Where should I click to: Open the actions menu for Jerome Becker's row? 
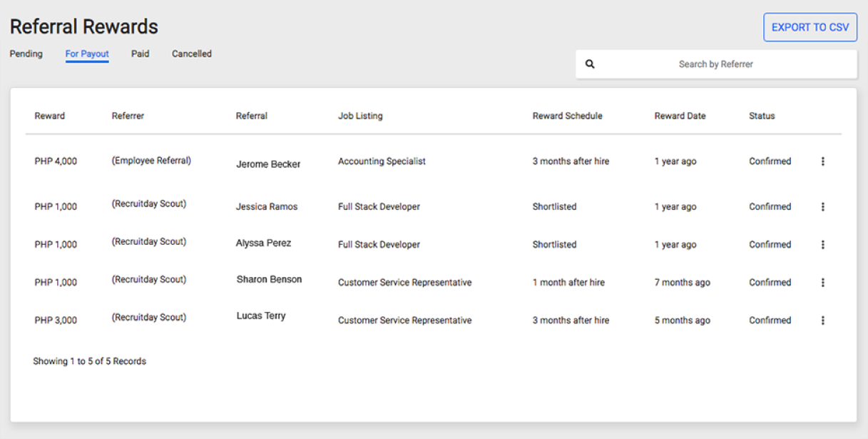tap(822, 161)
